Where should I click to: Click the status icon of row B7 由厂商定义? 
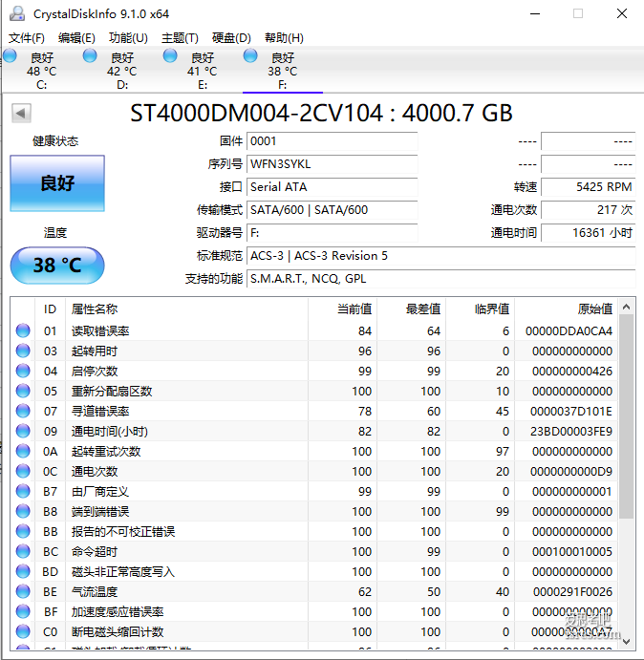23,491
